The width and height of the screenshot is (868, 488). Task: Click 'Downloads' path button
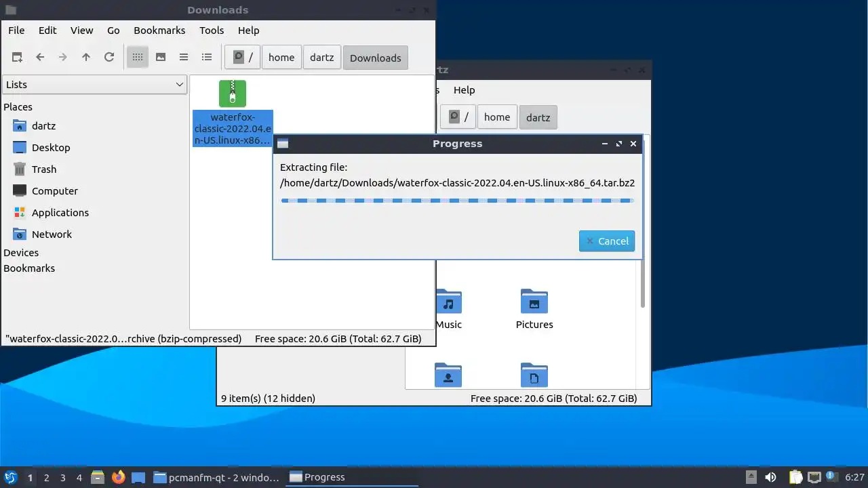376,58
